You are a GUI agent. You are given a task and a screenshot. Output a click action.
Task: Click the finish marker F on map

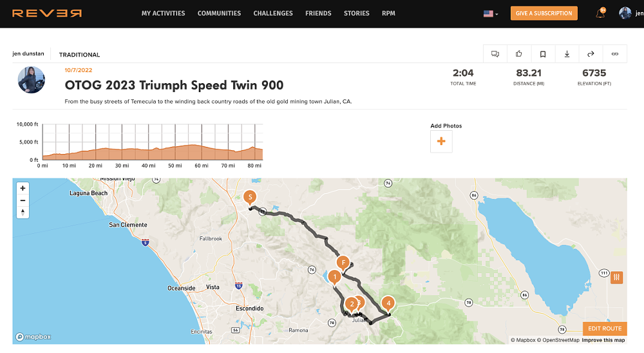pos(343,263)
